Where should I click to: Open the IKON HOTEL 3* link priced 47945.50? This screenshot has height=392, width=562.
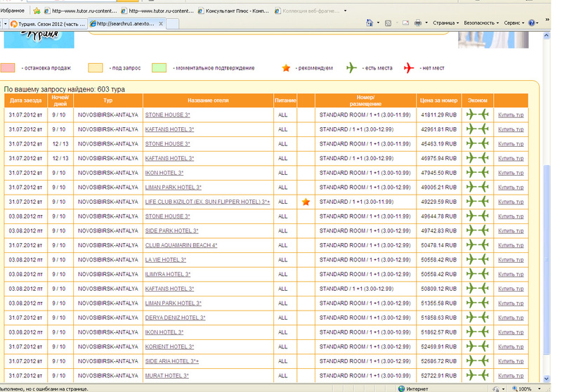point(164,173)
